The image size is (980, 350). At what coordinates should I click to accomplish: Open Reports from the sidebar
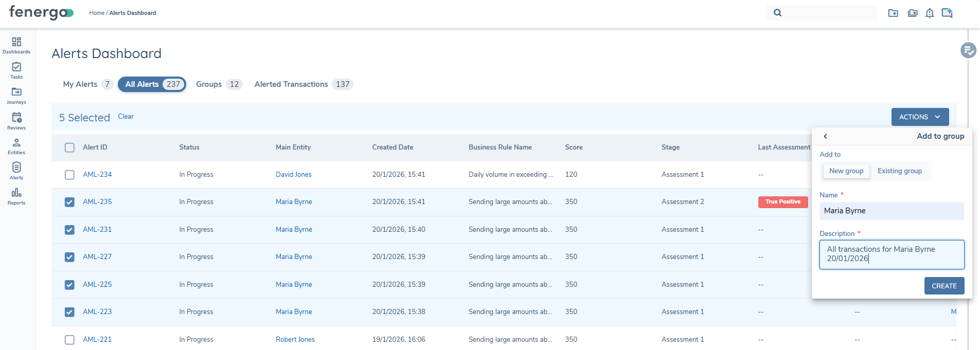(x=16, y=196)
